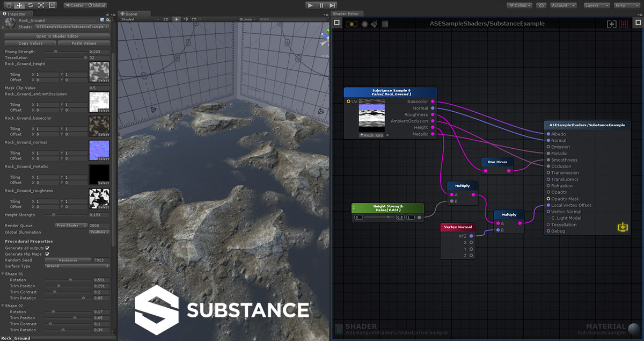644x341 pixels.
Task: Click the left square panel toggle in Shader Editor
Action: (336, 24)
